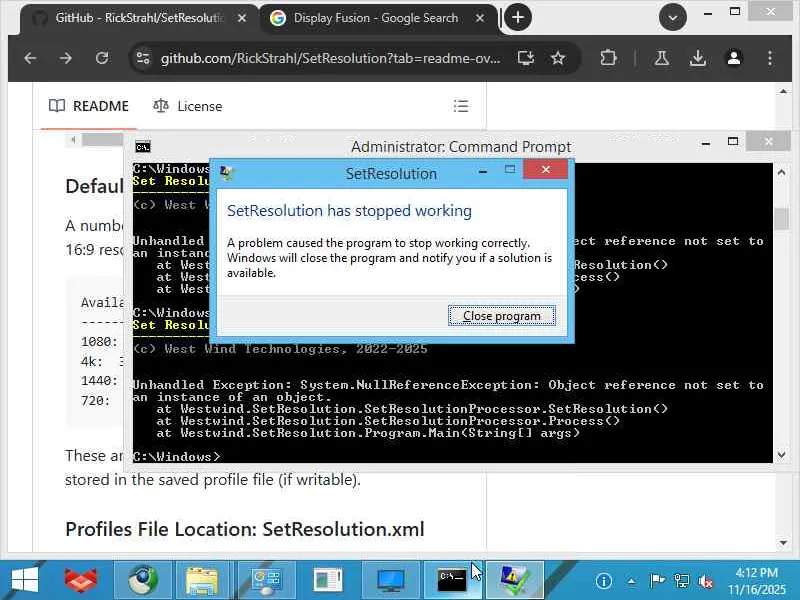Open the Command Prompt taskbar icon
This screenshot has height=600, width=800.
(452, 581)
